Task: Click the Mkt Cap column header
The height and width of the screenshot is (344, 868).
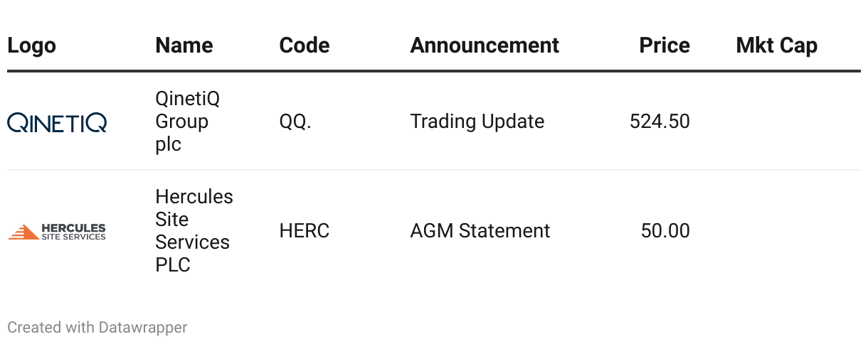Action: pos(777,45)
